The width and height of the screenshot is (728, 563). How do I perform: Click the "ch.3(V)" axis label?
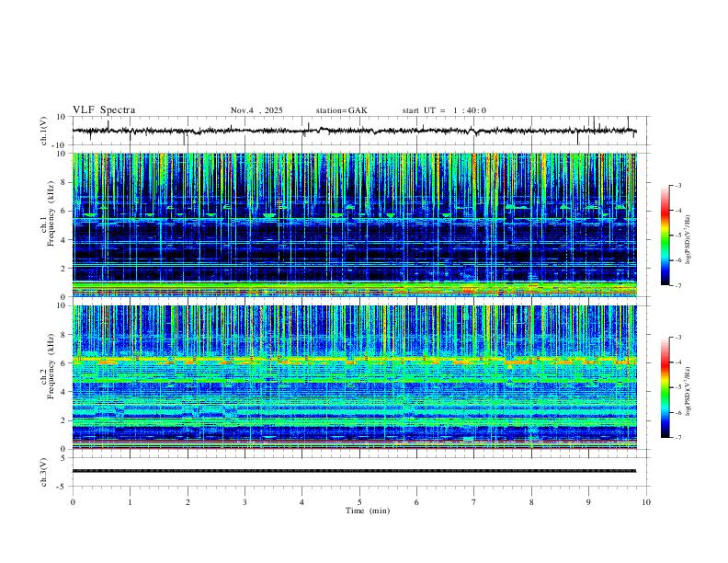click(x=44, y=472)
